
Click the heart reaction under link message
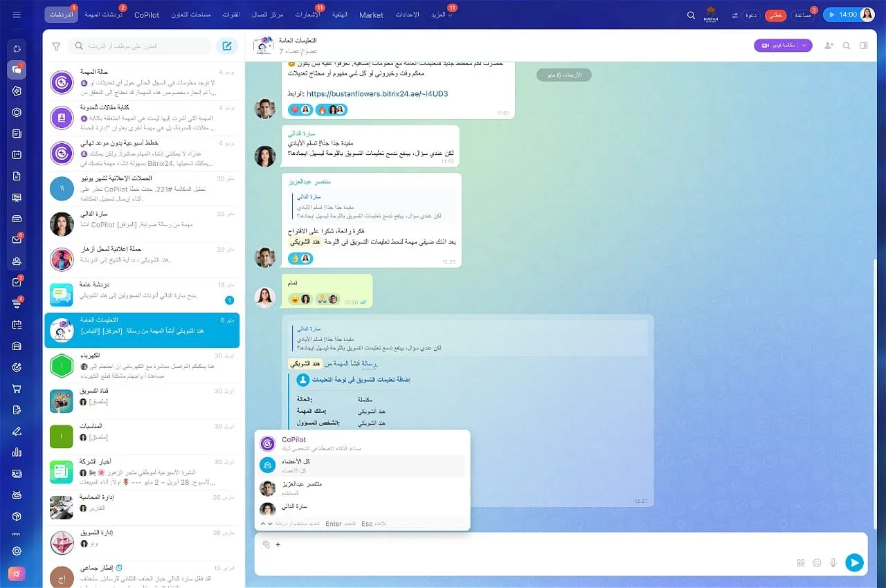click(300, 109)
